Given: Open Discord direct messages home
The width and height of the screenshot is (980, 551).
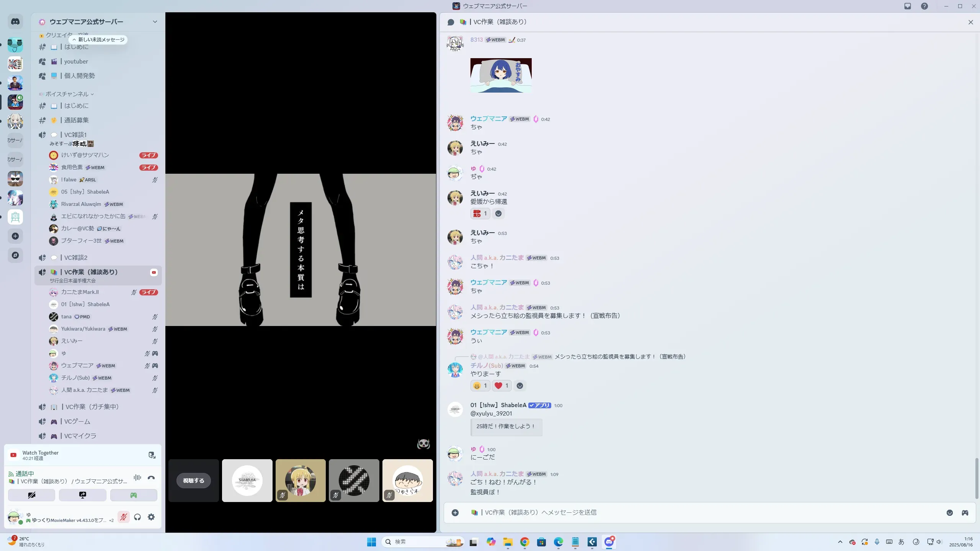Looking at the screenshot, I should pos(15,22).
